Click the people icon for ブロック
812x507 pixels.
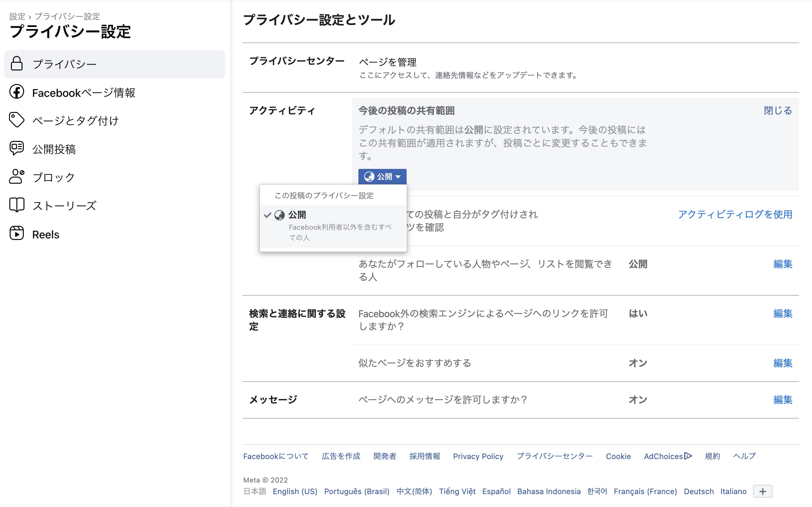(x=16, y=176)
